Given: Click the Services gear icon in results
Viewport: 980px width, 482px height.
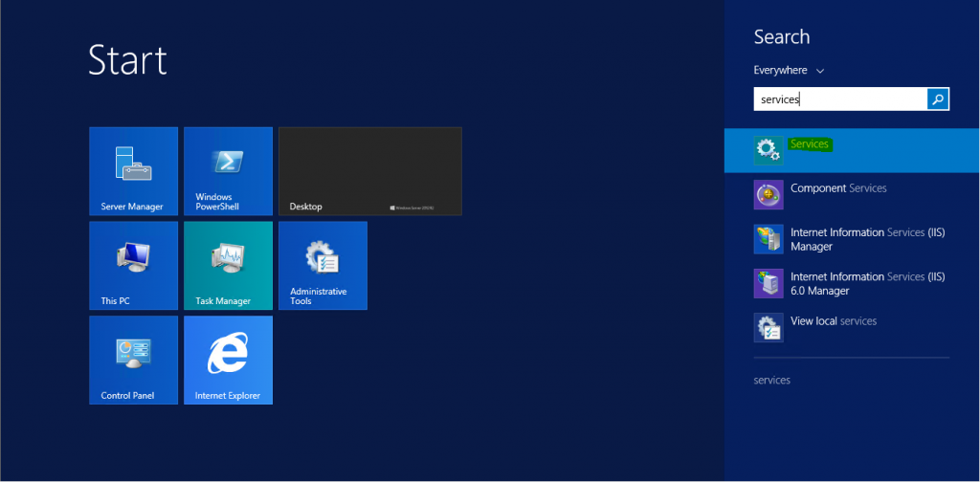Looking at the screenshot, I should tap(768, 150).
